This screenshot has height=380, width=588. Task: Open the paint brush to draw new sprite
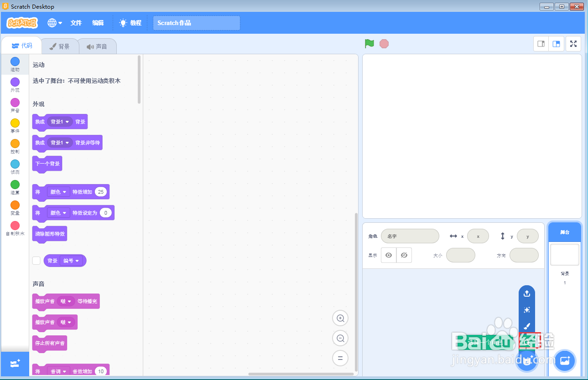click(527, 326)
